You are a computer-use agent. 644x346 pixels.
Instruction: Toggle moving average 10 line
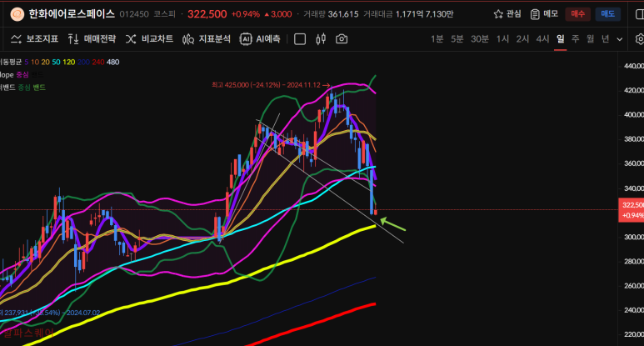[x=35, y=62]
